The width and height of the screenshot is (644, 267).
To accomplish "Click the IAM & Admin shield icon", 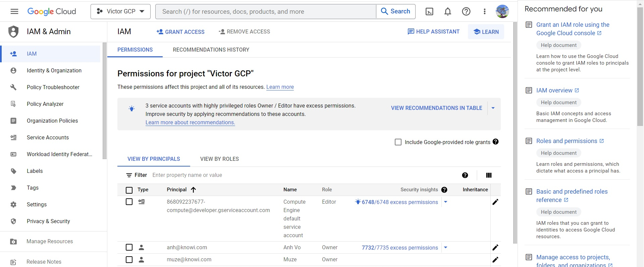I will (x=13, y=31).
